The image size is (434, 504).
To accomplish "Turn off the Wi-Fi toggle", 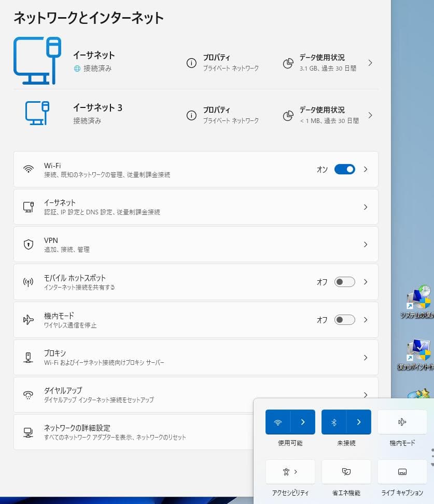I will (344, 169).
